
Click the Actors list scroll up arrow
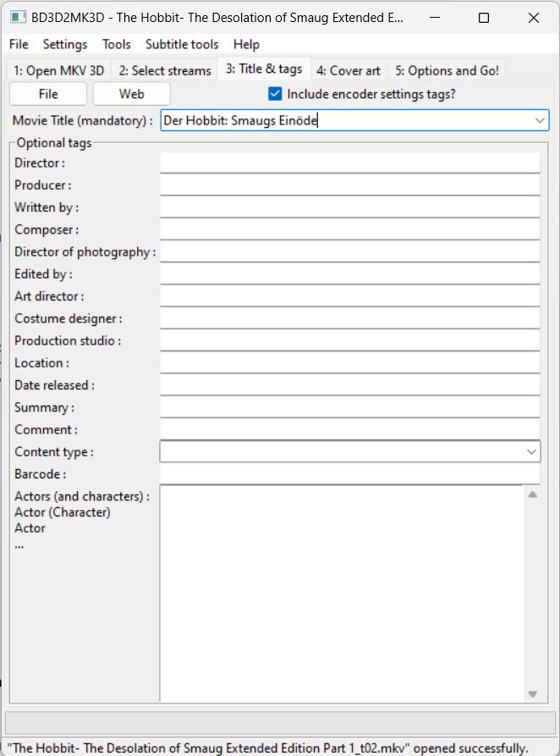click(x=532, y=494)
